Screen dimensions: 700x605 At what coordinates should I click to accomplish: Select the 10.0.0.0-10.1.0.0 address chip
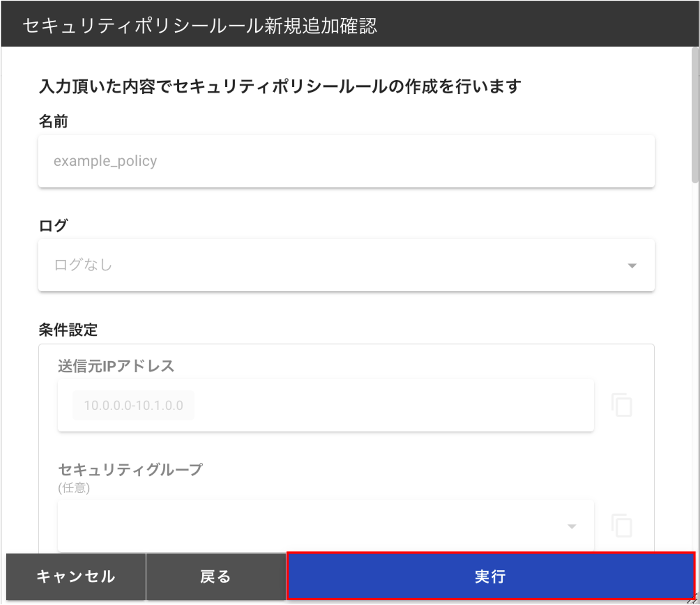point(133,405)
